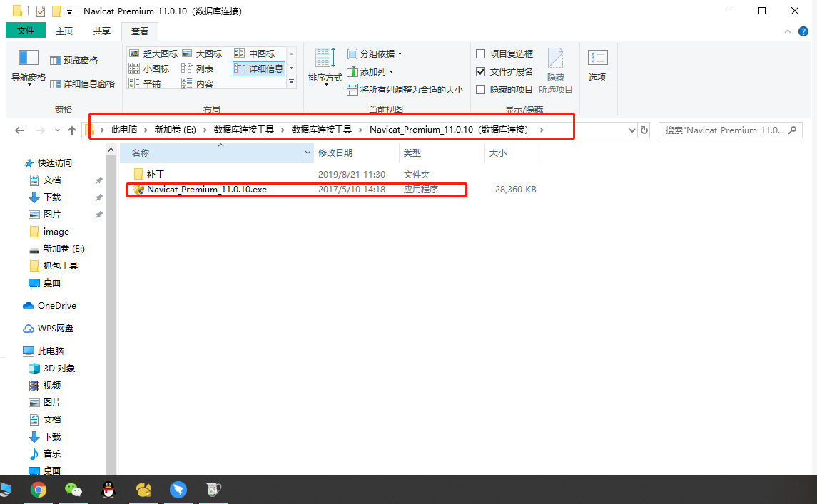Open pinned 文档 under Quick access
This screenshot has width=817, height=504.
(x=46, y=180)
